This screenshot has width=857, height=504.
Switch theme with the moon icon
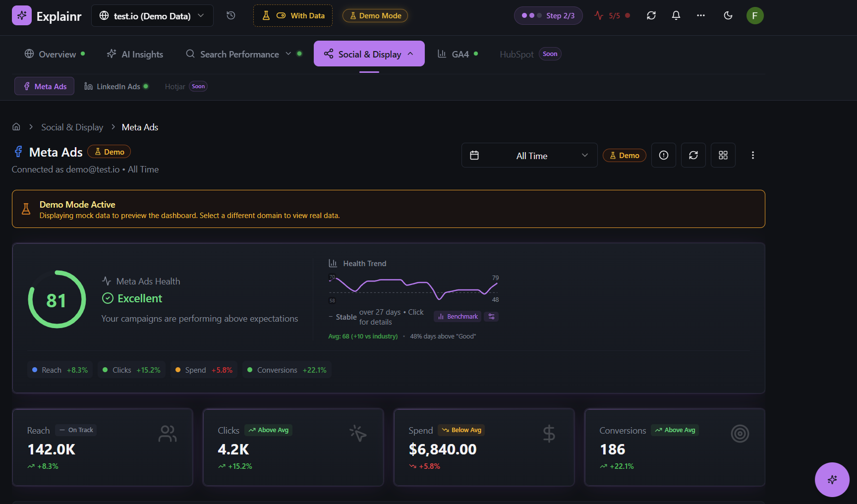pyautogui.click(x=728, y=15)
